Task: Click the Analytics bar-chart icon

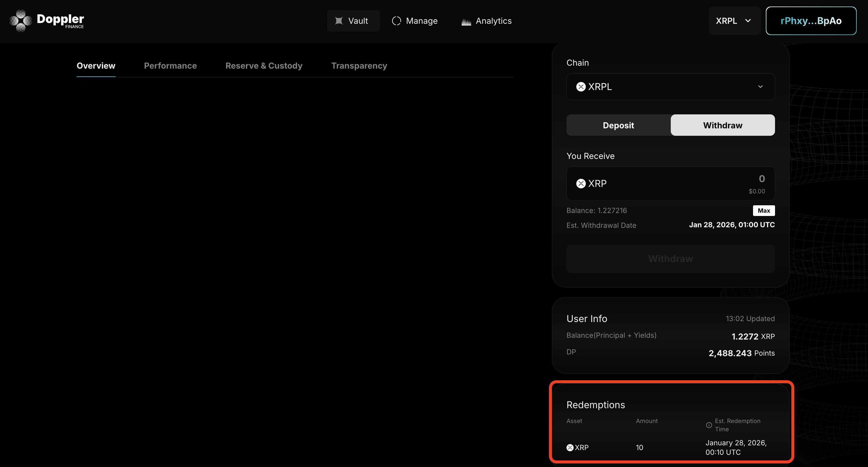Action: click(466, 22)
